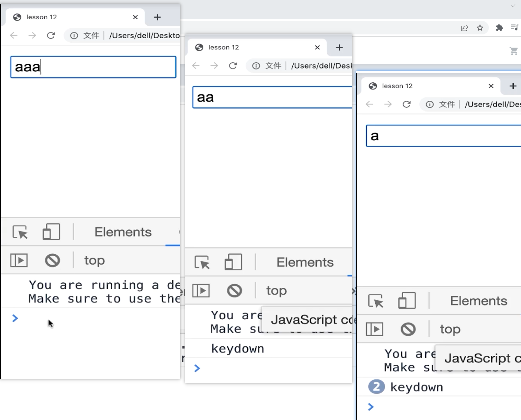
Task: Reload the page in the middle window
Action: click(233, 66)
